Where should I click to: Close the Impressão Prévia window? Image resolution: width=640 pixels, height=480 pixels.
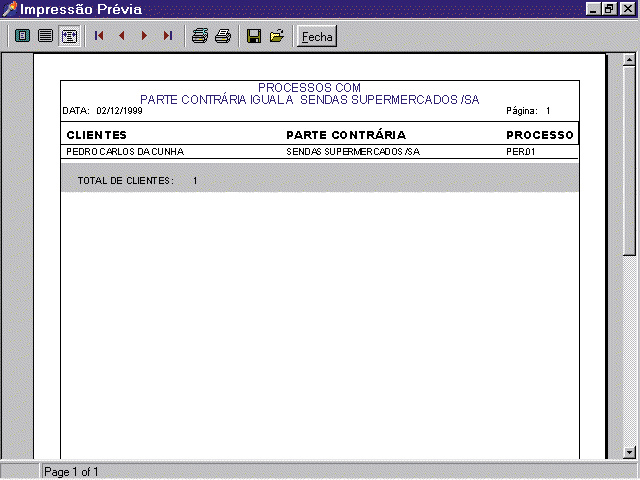pyautogui.click(x=627, y=9)
